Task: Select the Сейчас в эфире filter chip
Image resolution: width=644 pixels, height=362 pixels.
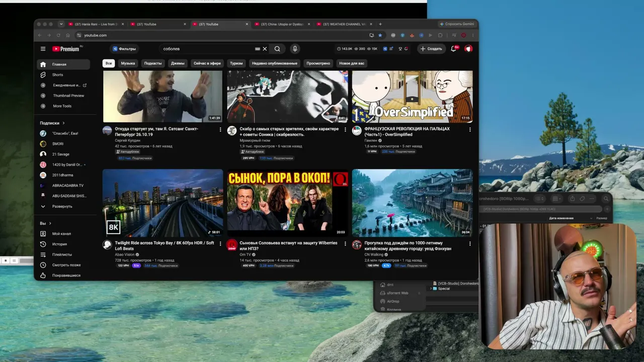Action: tap(207, 63)
